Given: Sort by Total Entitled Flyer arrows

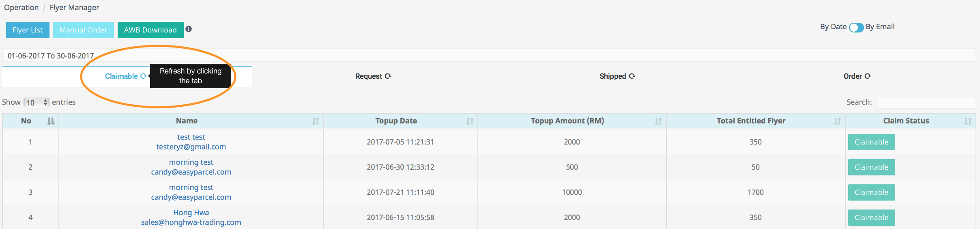Looking at the screenshot, I should pos(837,121).
